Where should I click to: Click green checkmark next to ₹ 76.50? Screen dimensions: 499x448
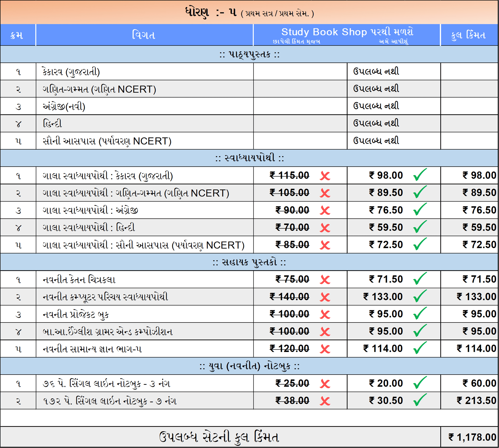click(420, 209)
